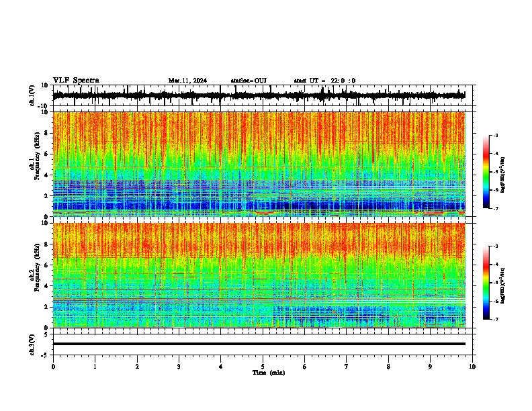Click the ch.1(V) axis label

tap(32, 95)
